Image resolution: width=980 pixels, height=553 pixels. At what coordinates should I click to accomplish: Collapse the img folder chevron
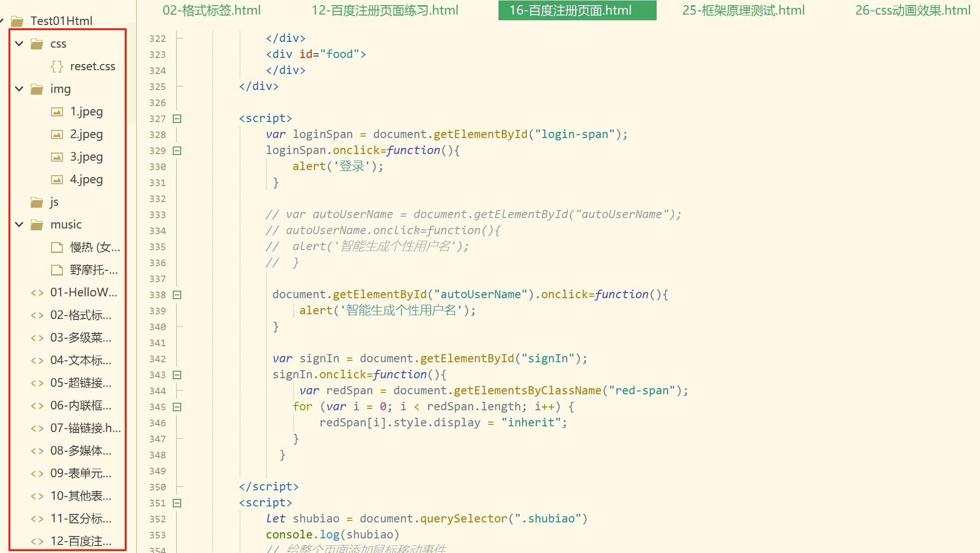point(19,89)
